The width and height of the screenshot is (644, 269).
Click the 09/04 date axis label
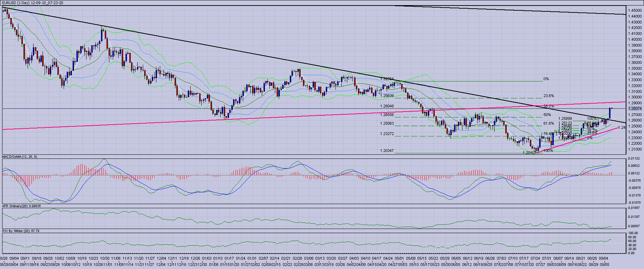[14, 258]
